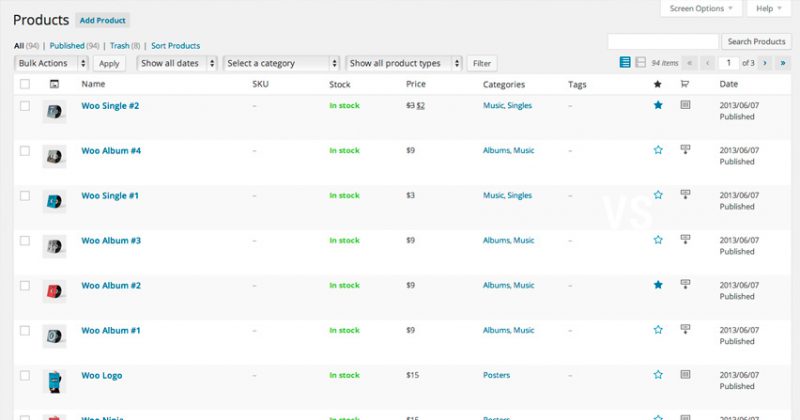Go to previous page arrow

click(x=708, y=63)
